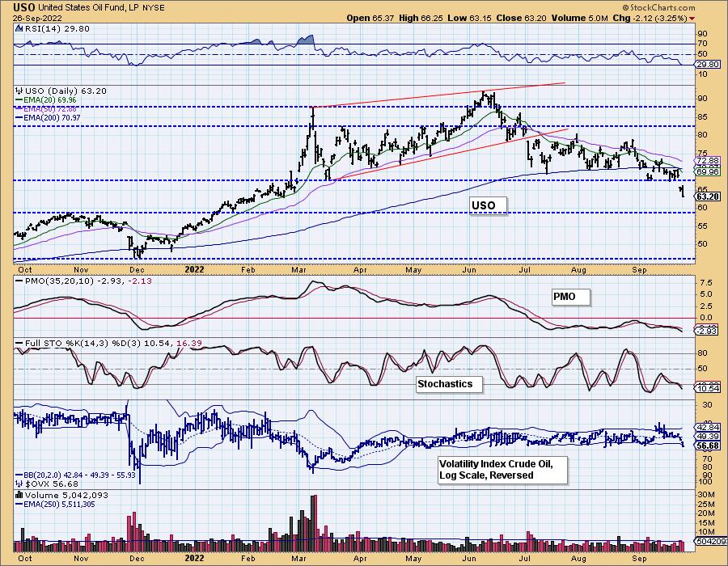Select the EMA(50) legend entry
The height and width of the screenshot is (566, 728).
click(49, 108)
